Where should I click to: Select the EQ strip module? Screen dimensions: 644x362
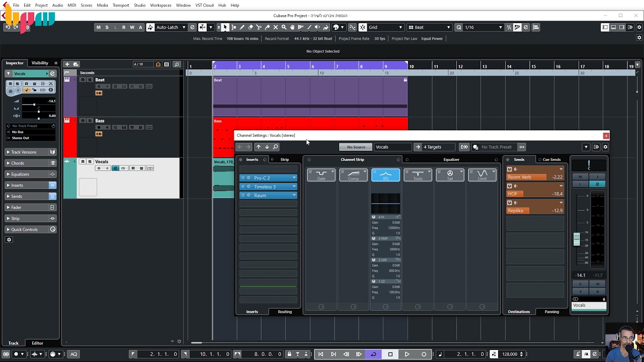click(385, 174)
